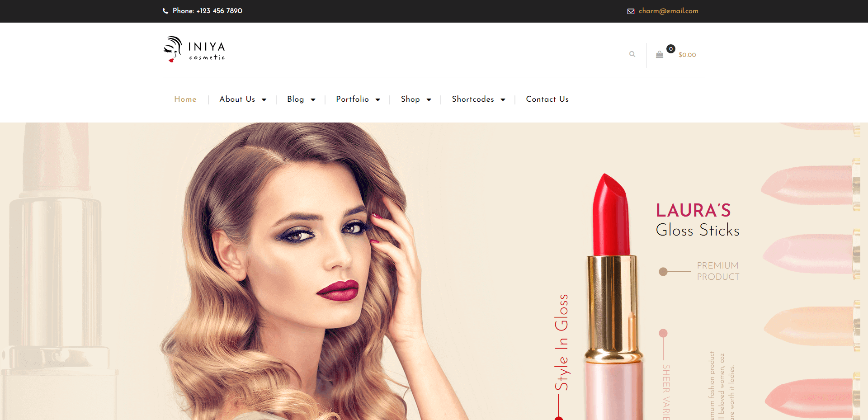
Task: Click the $0.00 cart total
Action: pyautogui.click(x=687, y=55)
